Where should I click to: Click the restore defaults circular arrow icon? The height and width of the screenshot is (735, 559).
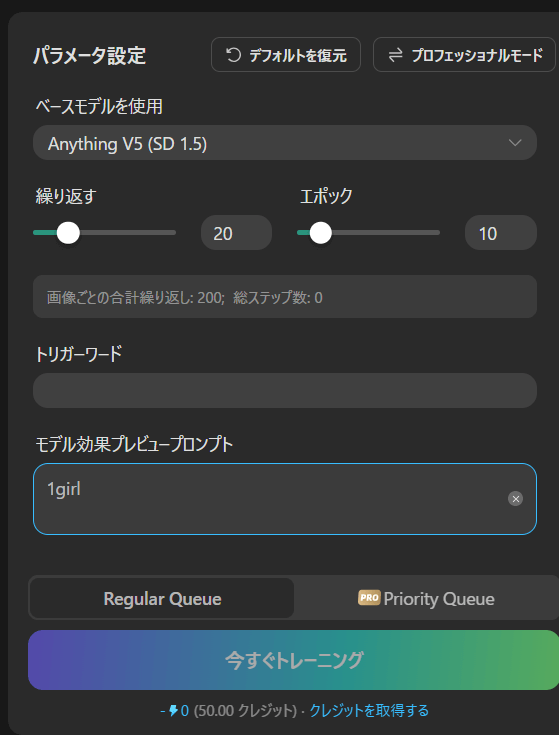(x=233, y=55)
